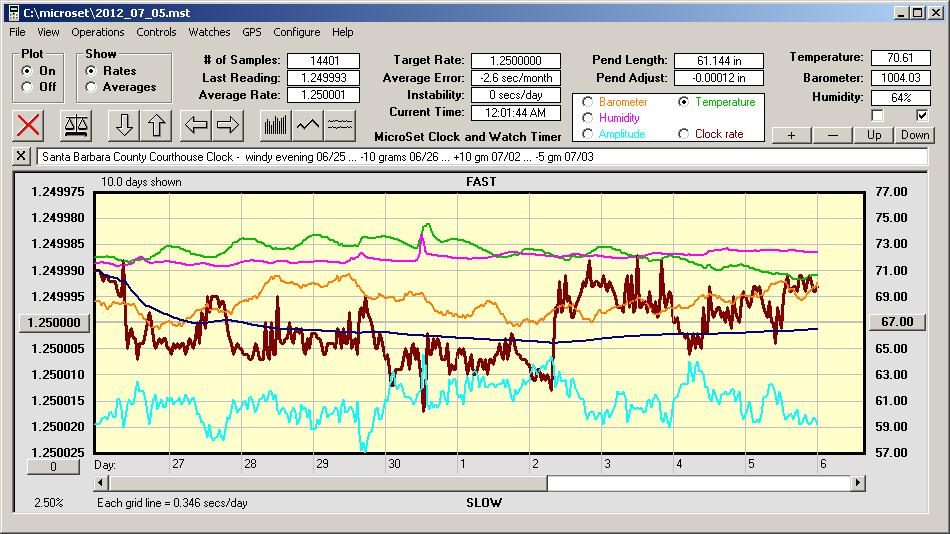Choose the Clock rate radio option

684,134
